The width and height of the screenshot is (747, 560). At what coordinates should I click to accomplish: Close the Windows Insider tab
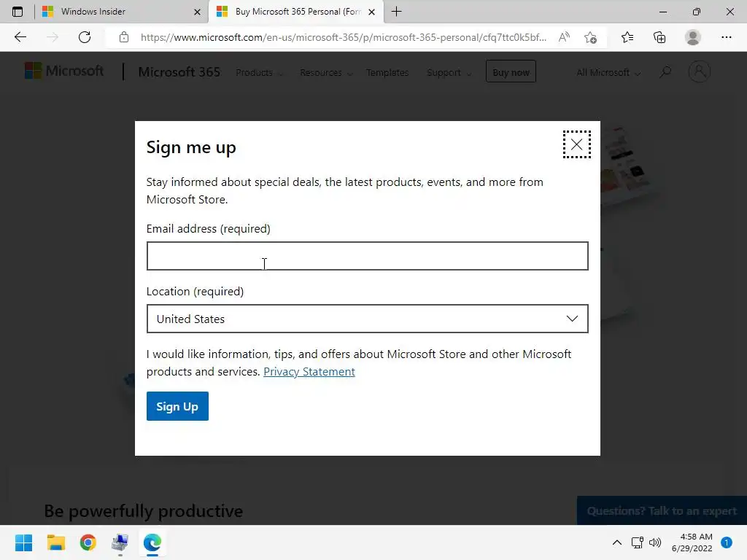(x=197, y=12)
